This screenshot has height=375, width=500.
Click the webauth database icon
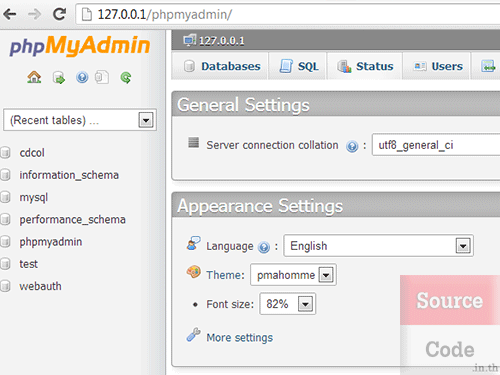5,286
